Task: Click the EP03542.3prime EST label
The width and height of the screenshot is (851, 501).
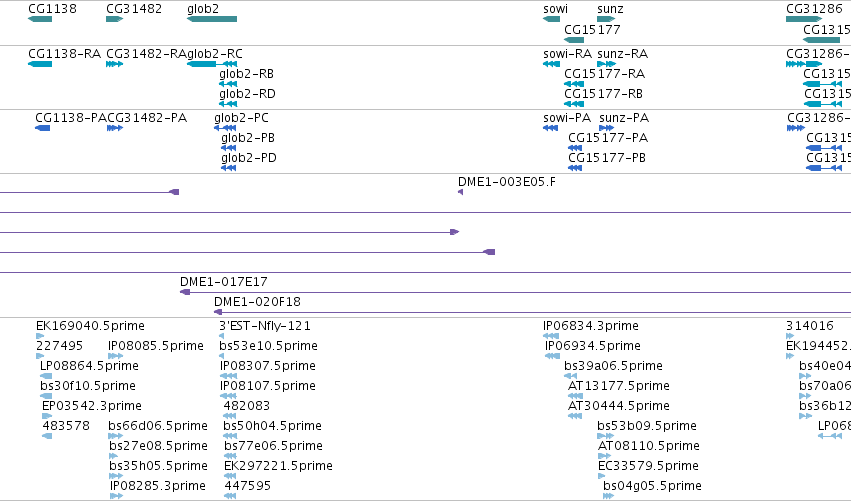Action: (92, 406)
